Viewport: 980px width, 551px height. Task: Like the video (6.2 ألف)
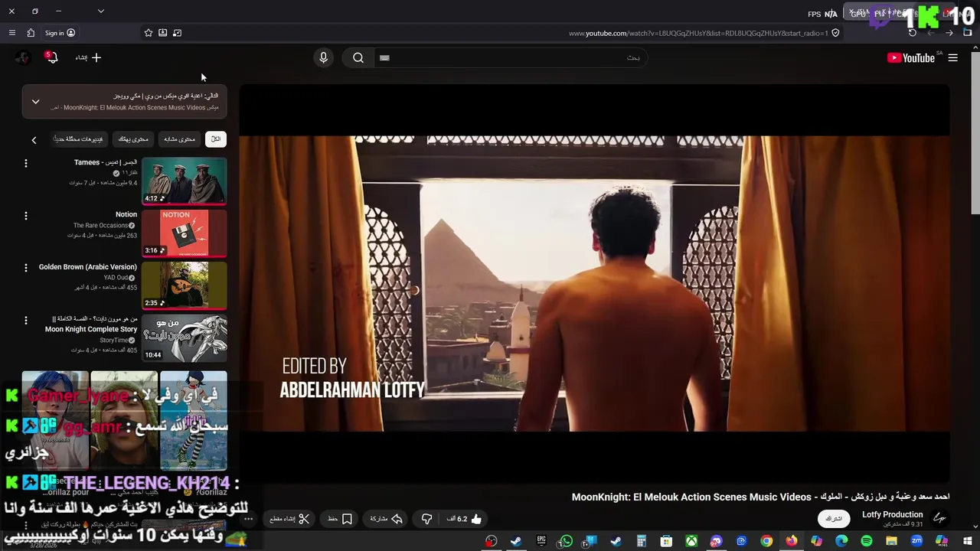[465, 519]
